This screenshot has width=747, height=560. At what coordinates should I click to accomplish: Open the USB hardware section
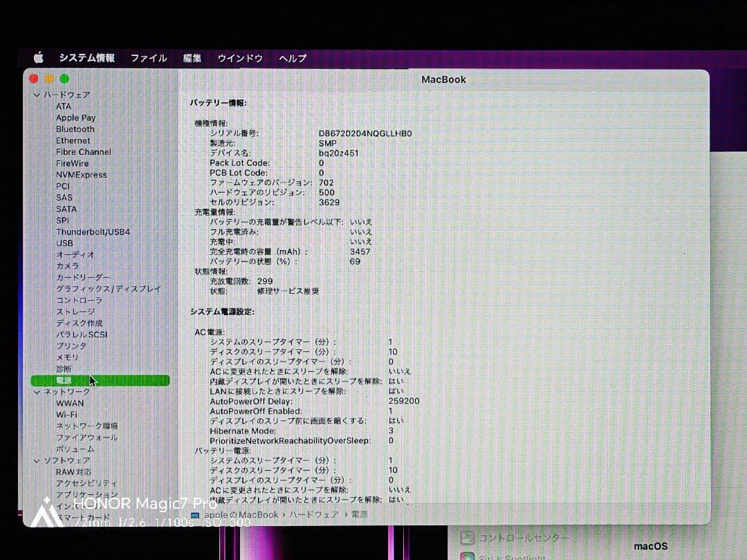(x=65, y=243)
